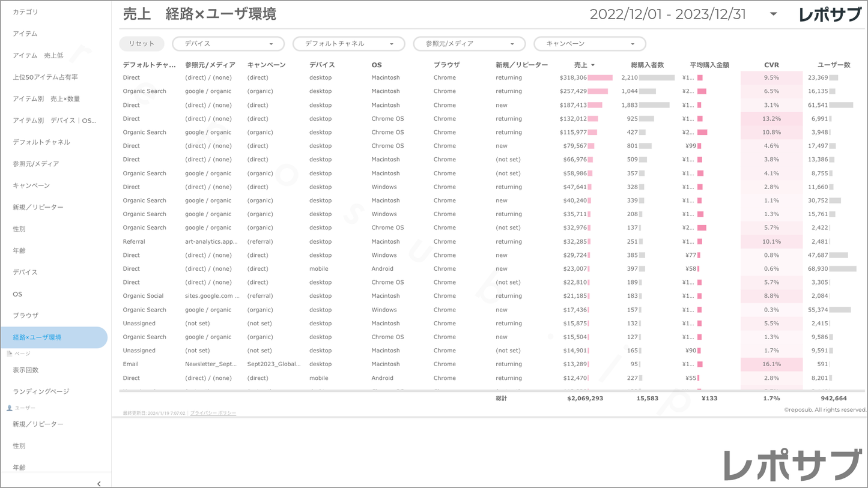868x488 pixels.
Task: Open the date range picker arrow
Action: tap(773, 14)
